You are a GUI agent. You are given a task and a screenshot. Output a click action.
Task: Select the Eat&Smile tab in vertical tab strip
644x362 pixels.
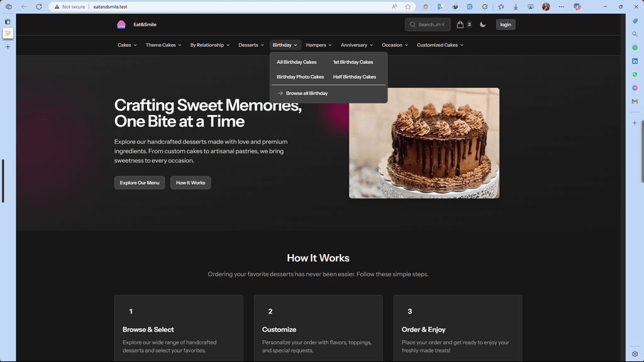point(8,33)
